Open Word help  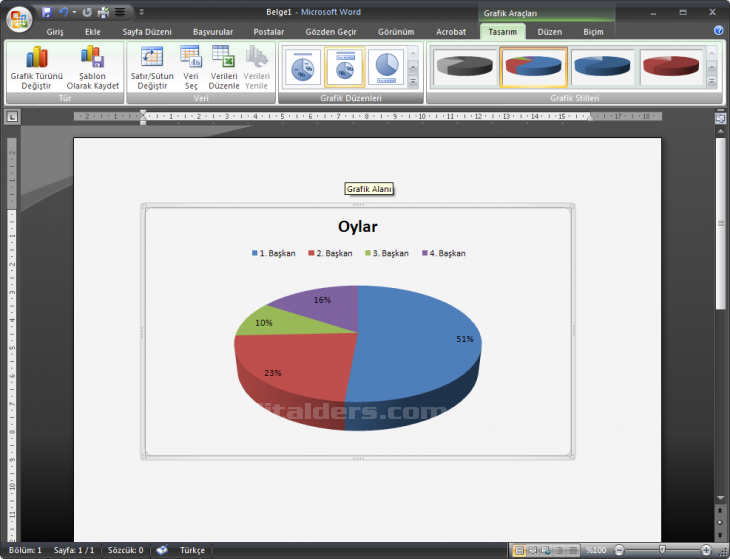[718, 30]
